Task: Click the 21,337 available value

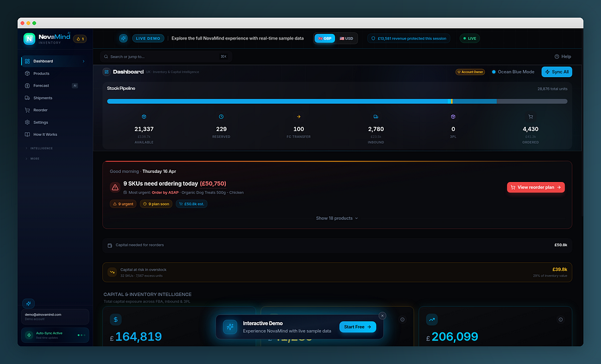Action: pos(144,129)
